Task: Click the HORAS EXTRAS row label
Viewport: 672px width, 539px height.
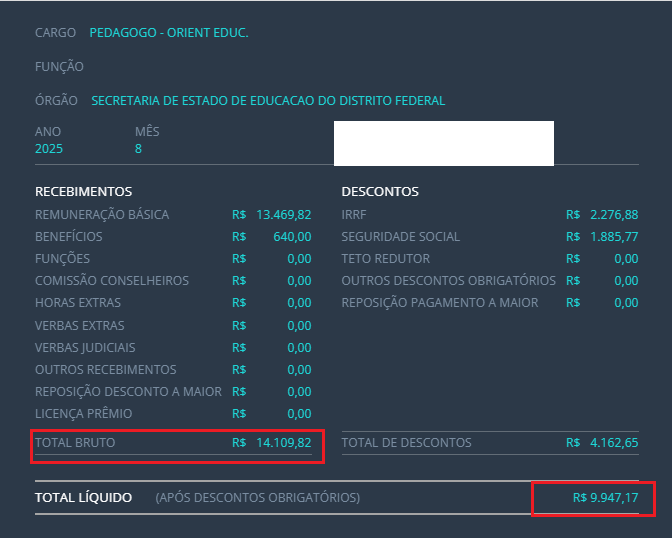Action: coord(78,303)
